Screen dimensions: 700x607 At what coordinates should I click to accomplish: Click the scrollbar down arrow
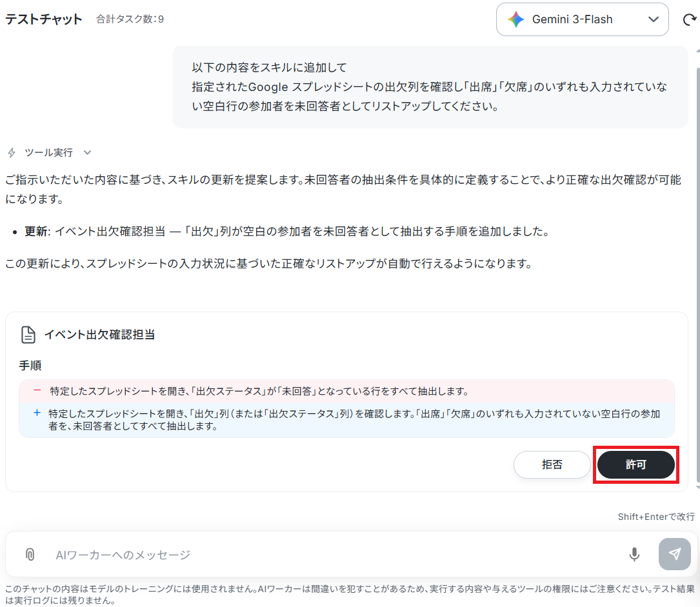coord(698,488)
